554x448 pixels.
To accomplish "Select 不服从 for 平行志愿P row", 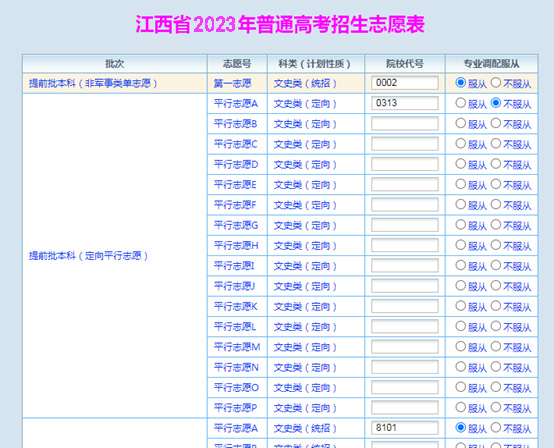I will 496,407.
